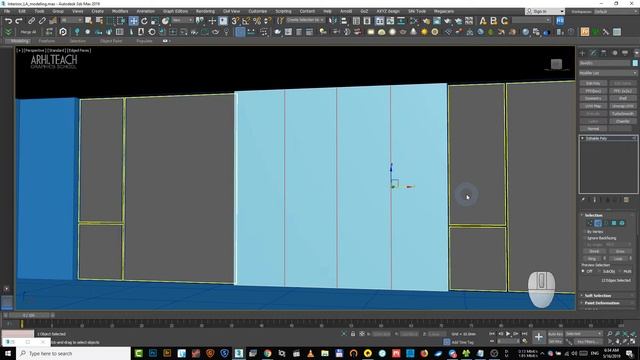Viewport: 640px width, 360px height.
Task: Toggle the Selection Lock padlock icon
Action: pos(353,334)
